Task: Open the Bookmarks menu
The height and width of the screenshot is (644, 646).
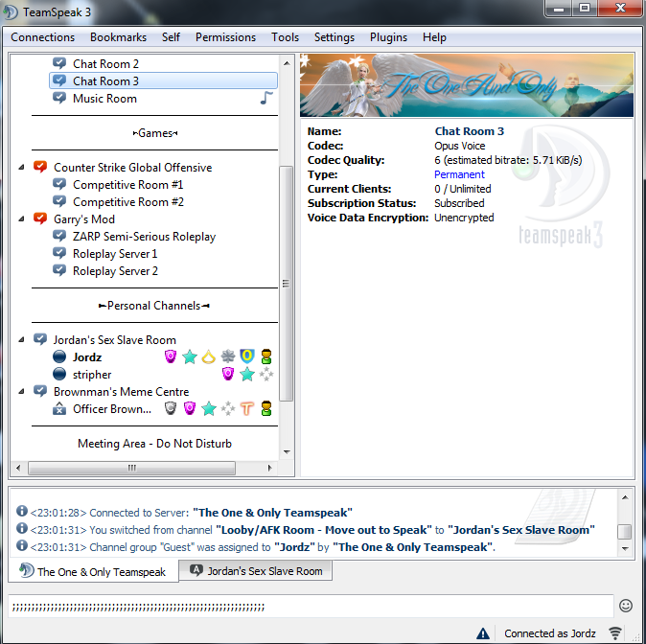Action: tap(118, 37)
